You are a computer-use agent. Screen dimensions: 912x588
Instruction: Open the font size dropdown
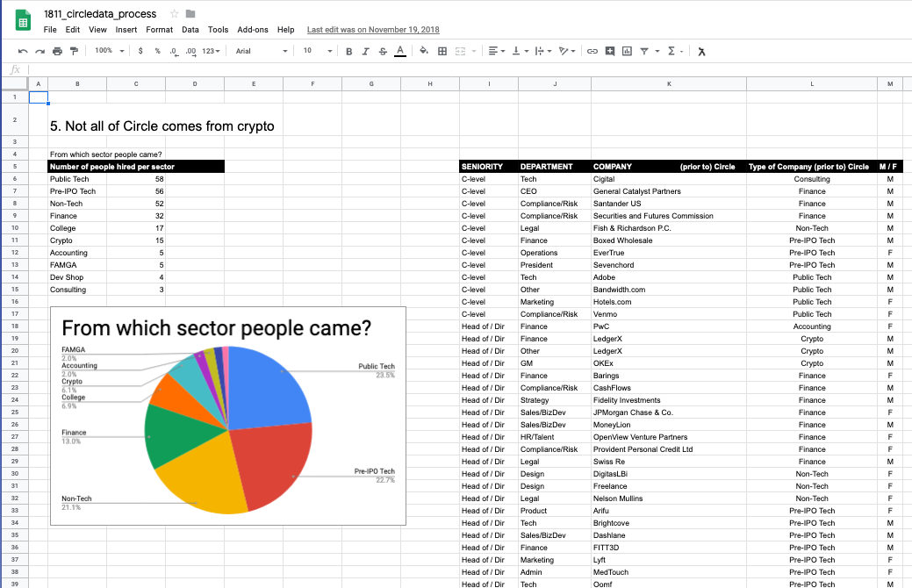(318, 51)
